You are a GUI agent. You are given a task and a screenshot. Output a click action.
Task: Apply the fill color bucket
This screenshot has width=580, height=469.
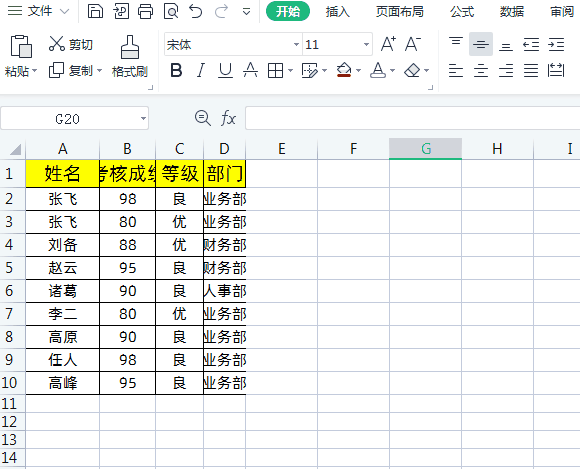(344, 70)
